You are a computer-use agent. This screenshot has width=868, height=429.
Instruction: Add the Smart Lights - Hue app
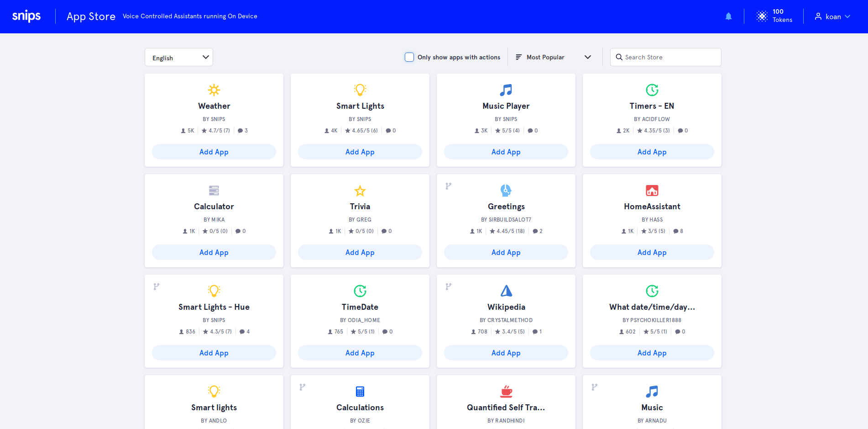(x=214, y=353)
